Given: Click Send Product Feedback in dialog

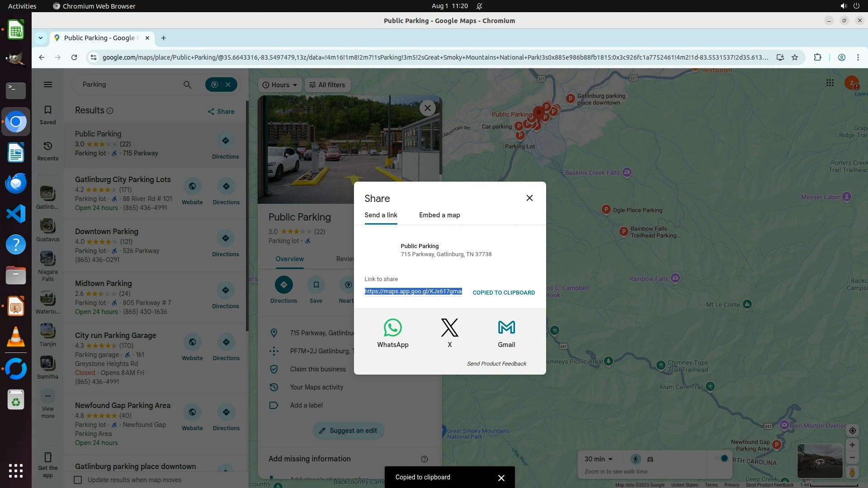Looking at the screenshot, I should [x=496, y=364].
